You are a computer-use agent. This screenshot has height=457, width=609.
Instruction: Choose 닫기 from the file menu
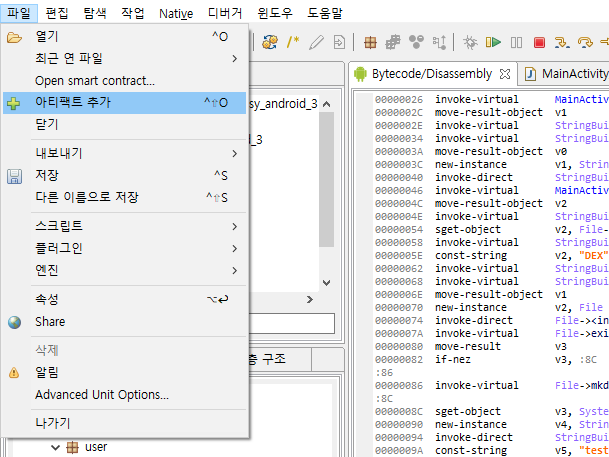click(124, 124)
